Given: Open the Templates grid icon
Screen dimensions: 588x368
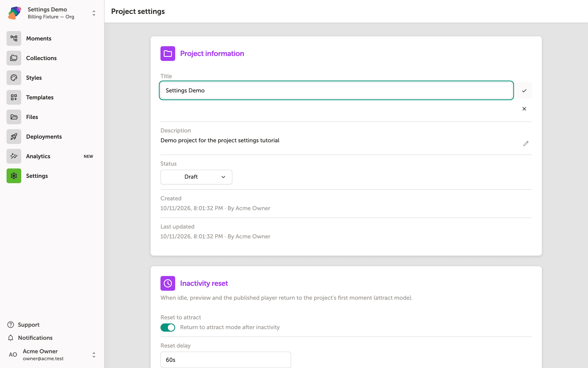Looking at the screenshot, I should point(14,97).
